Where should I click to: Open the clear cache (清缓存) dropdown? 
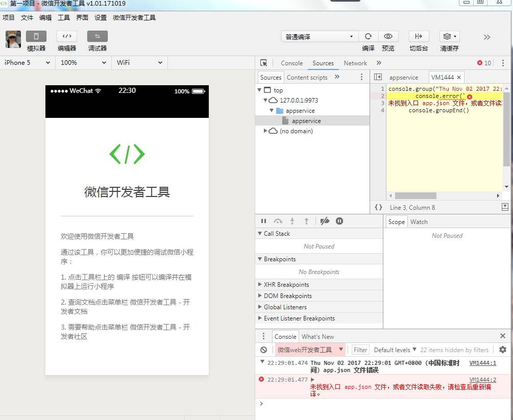coord(450,36)
